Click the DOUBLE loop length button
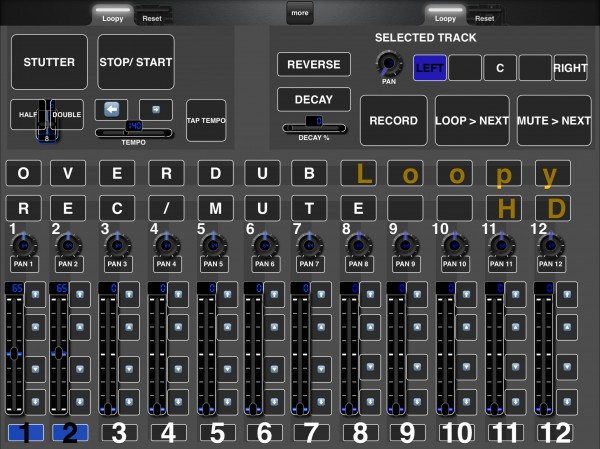 (x=69, y=114)
